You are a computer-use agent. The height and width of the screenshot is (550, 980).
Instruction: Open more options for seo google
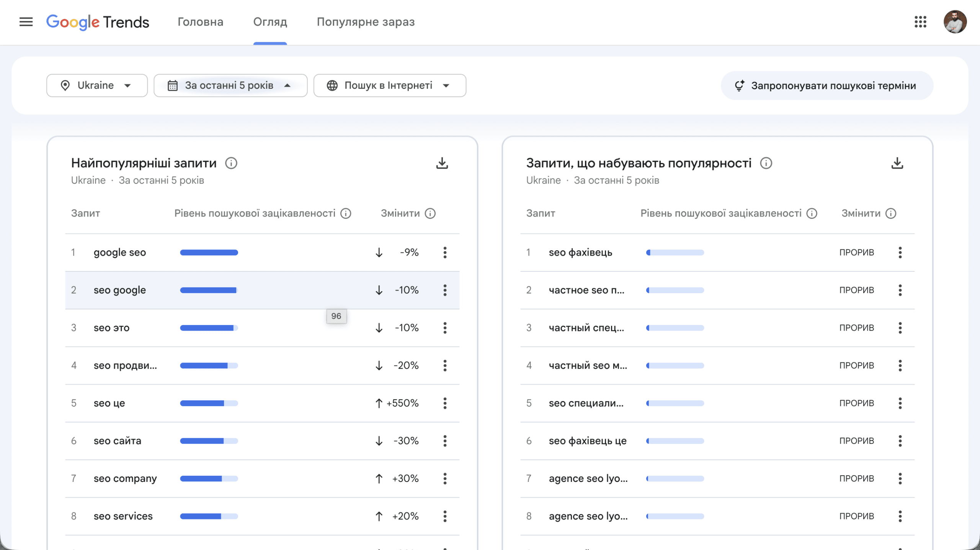445,290
